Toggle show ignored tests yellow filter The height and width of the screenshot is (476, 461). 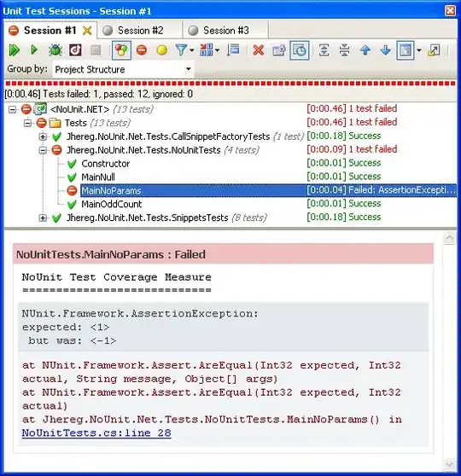click(161, 50)
